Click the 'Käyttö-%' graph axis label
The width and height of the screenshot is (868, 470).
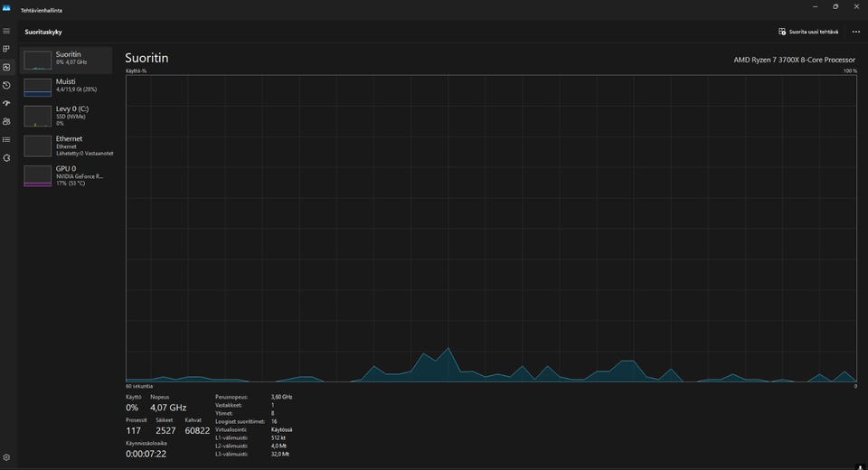pos(137,70)
